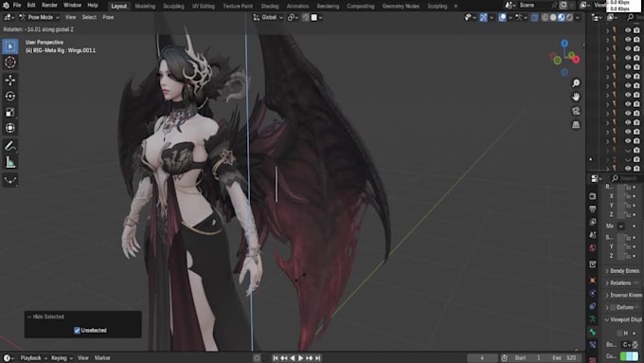Screen dimensions: 644x363
Task: Open the Render menu
Action: click(x=49, y=6)
